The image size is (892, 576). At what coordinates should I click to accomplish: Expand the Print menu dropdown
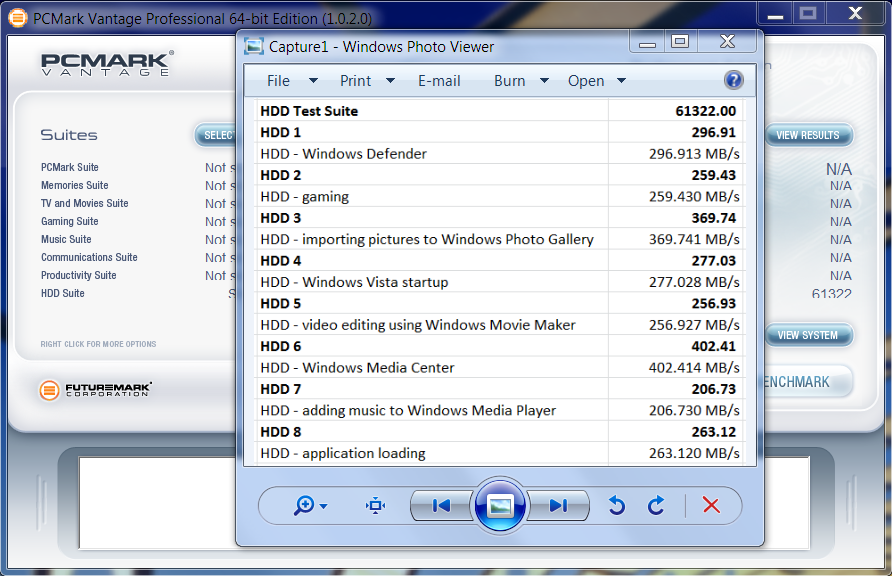click(366, 81)
